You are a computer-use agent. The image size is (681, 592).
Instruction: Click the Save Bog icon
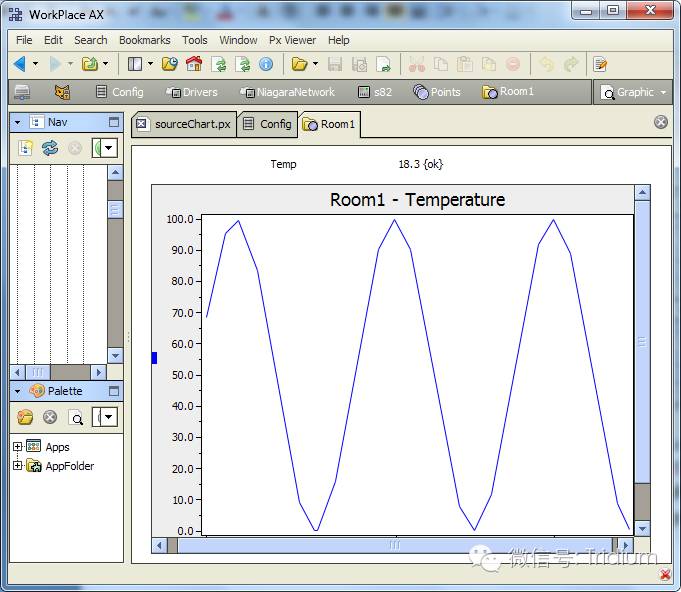pyautogui.click(x=359, y=64)
